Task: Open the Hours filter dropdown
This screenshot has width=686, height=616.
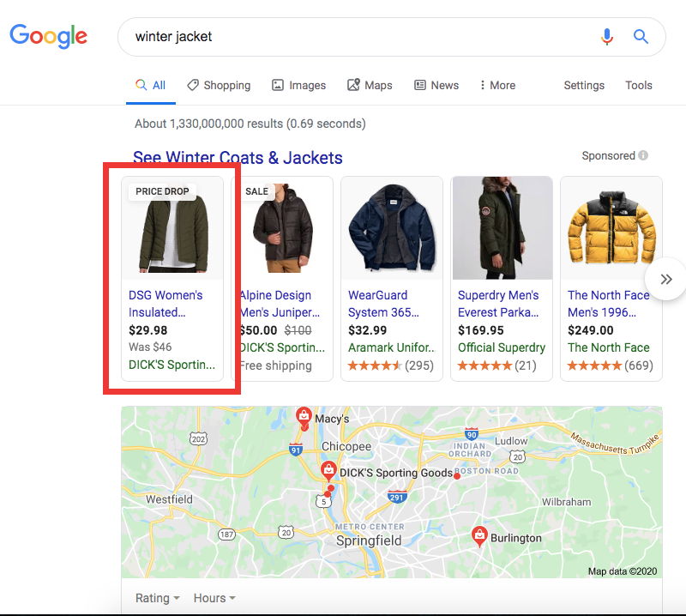Action: click(214, 598)
